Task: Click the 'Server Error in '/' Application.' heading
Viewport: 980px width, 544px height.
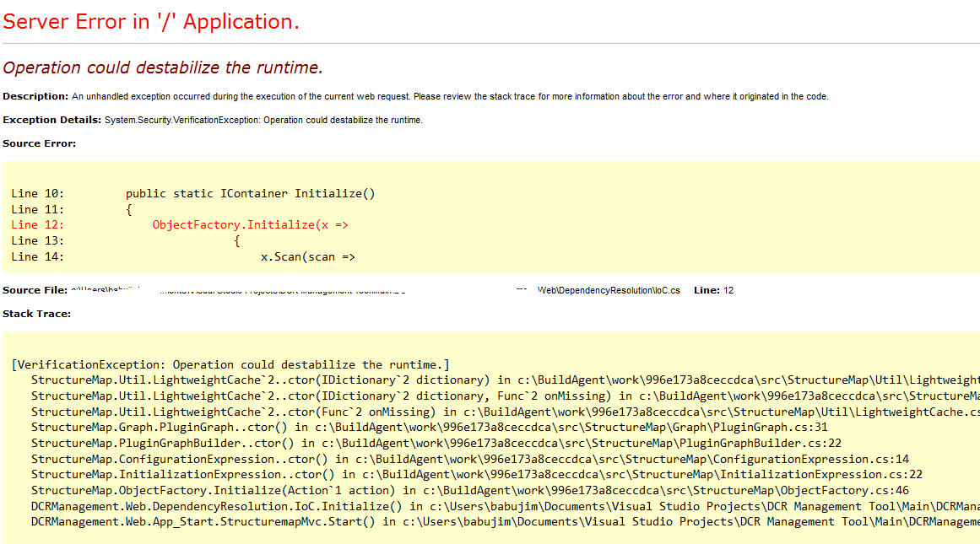Action: point(150,22)
